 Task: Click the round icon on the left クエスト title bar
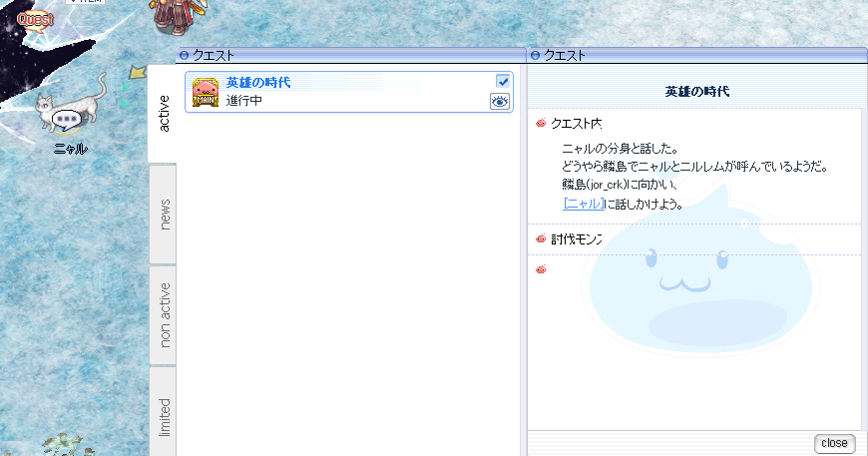click(x=184, y=56)
